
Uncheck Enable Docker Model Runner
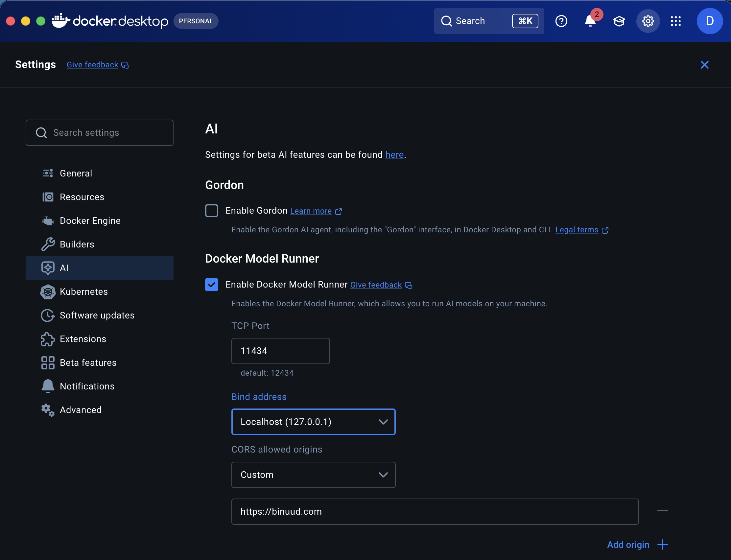212,285
